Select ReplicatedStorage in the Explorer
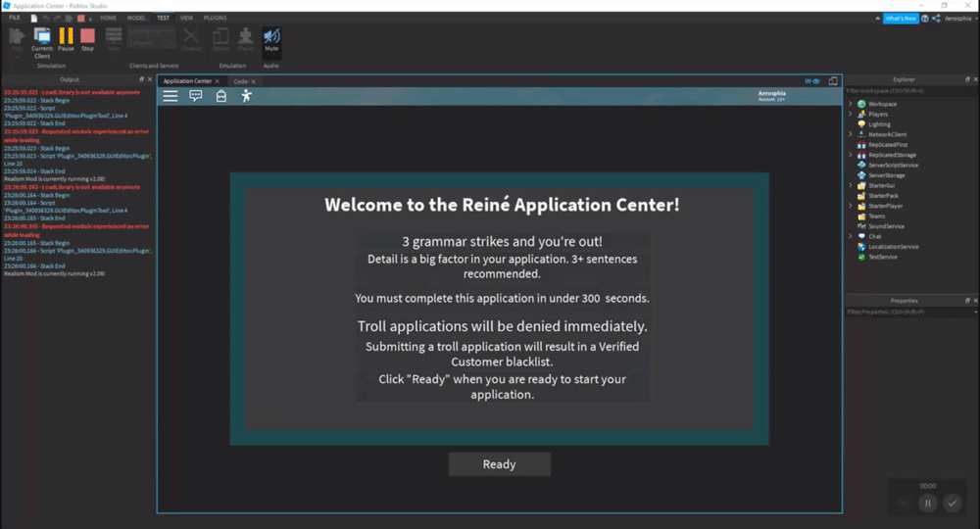980x529 pixels. [x=892, y=155]
